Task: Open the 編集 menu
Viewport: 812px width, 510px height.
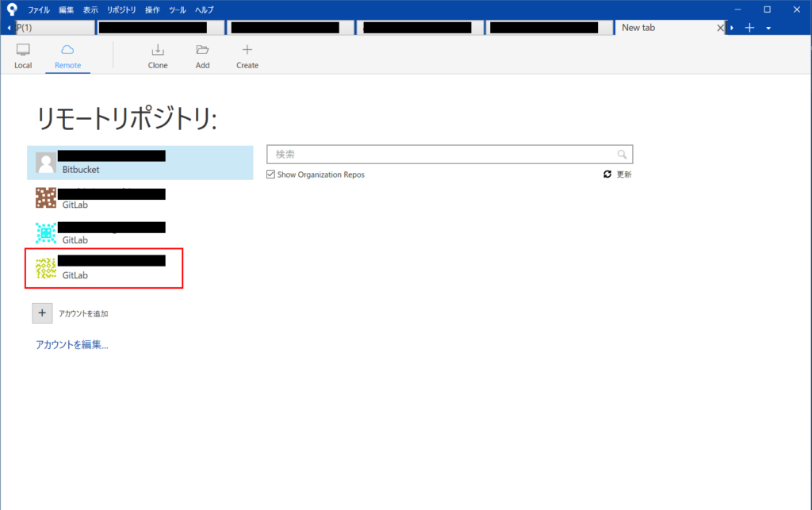Action: 67,10
